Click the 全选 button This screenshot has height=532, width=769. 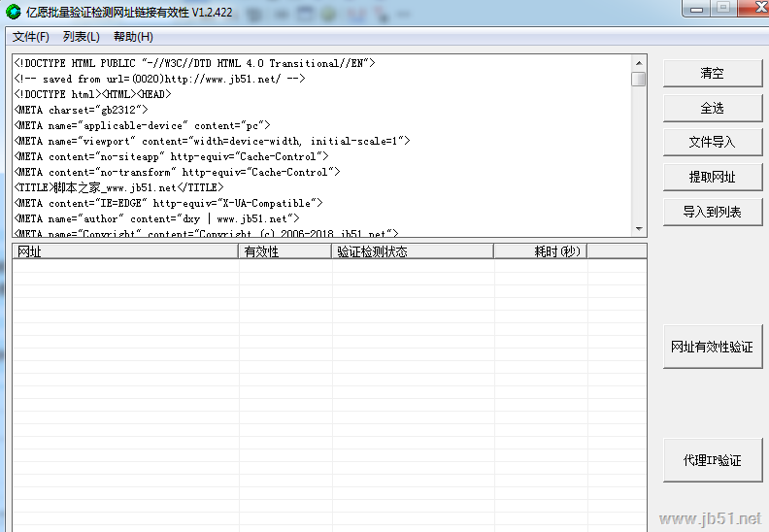click(x=712, y=108)
